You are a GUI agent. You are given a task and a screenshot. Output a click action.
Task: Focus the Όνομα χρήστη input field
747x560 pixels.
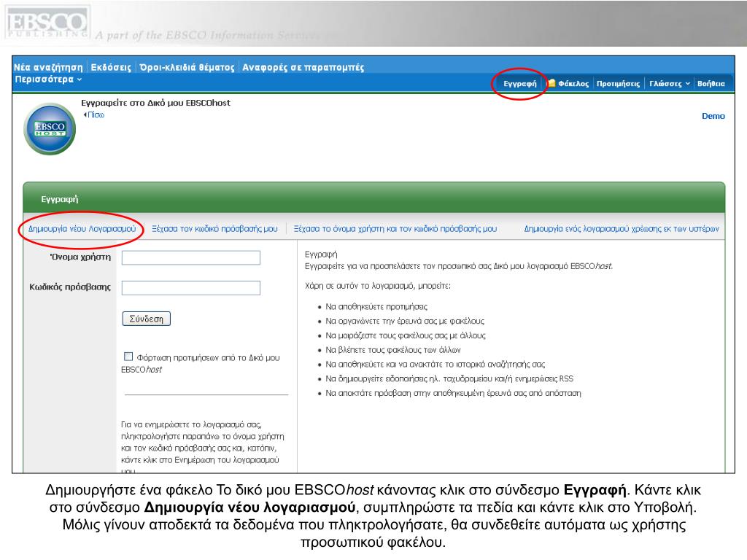191,257
